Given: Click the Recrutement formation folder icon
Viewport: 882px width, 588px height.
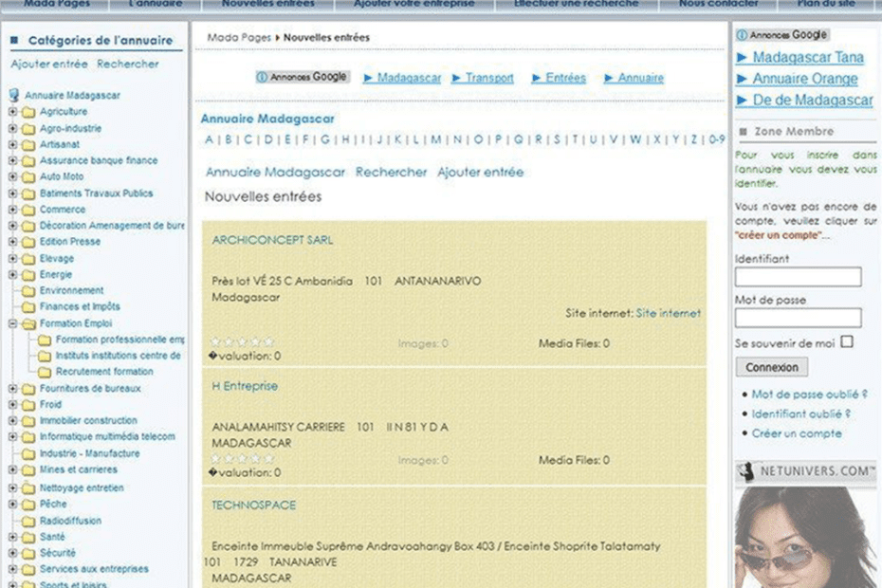Looking at the screenshot, I should 45,372.
